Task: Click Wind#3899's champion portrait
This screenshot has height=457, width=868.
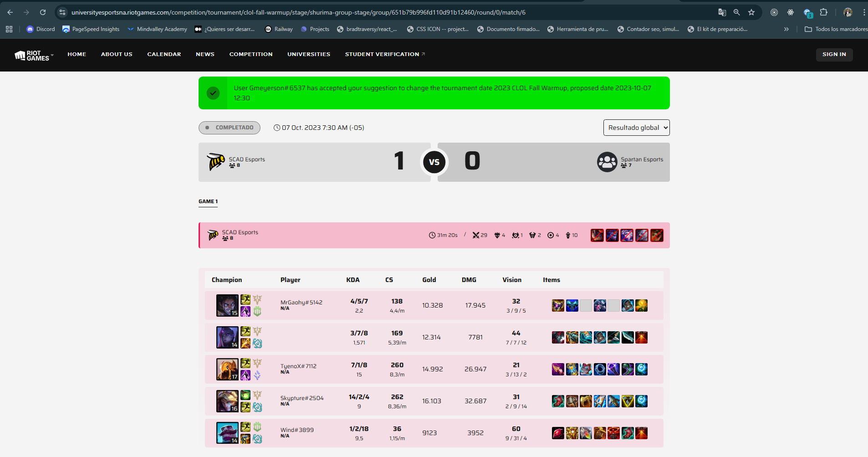Action: pyautogui.click(x=227, y=433)
